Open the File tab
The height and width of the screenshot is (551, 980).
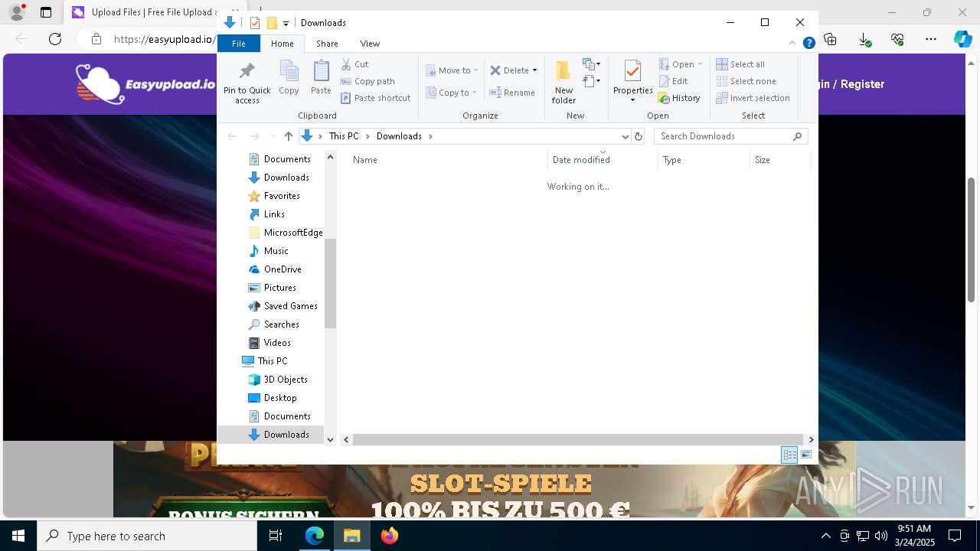239,44
